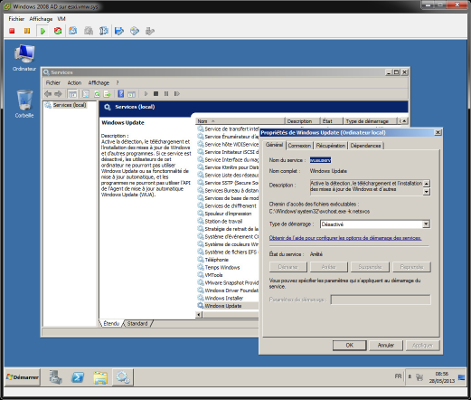Click the floppy device icon in VM toolbar
The image size is (471, 400).
[119, 31]
